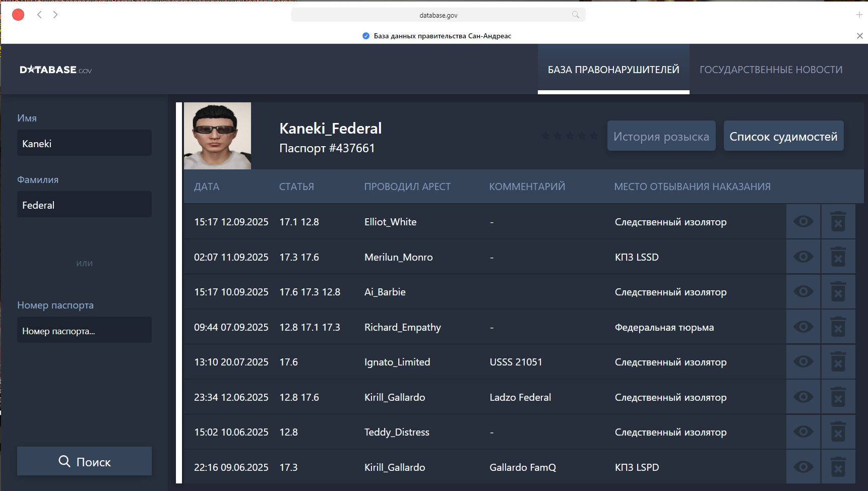The height and width of the screenshot is (491, 868).
Task: Click the Номер паспорта input field
Action: (x=84, y=330)
